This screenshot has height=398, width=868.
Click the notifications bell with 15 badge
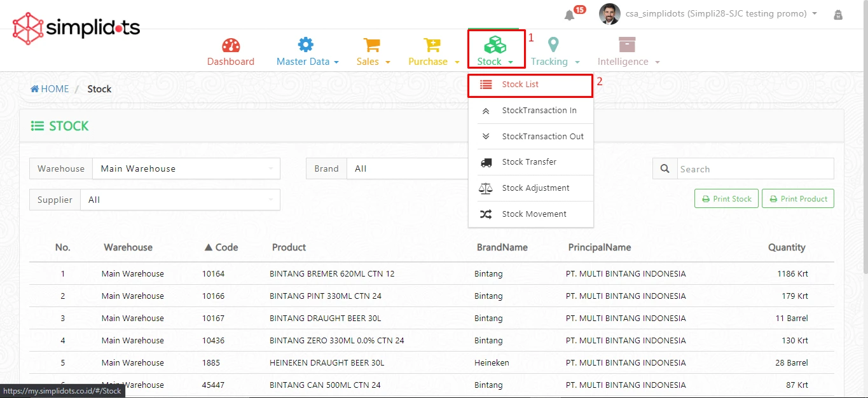pos(568,15)
